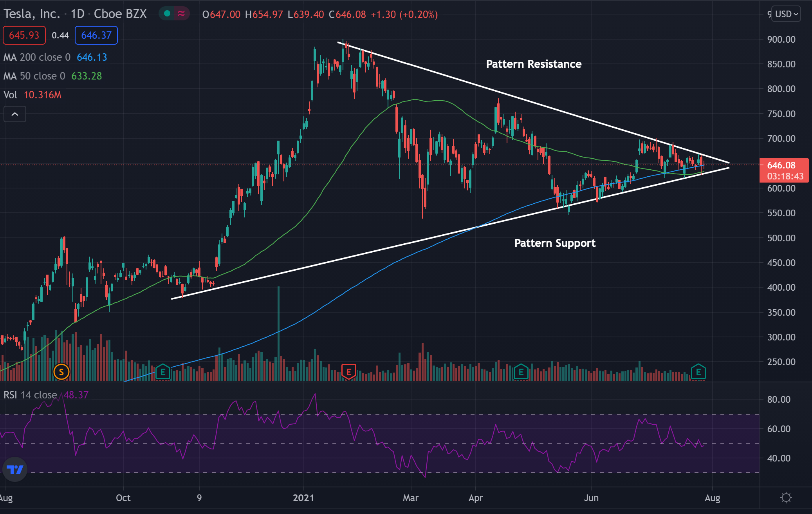This screenshot has width=812, height=514.
Task: Click the RSI 80.00 axis label
Action: (x=779, y=399)
